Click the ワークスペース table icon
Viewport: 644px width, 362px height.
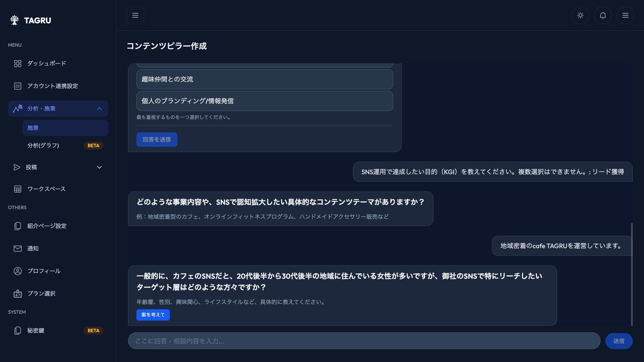coord(18,189)
